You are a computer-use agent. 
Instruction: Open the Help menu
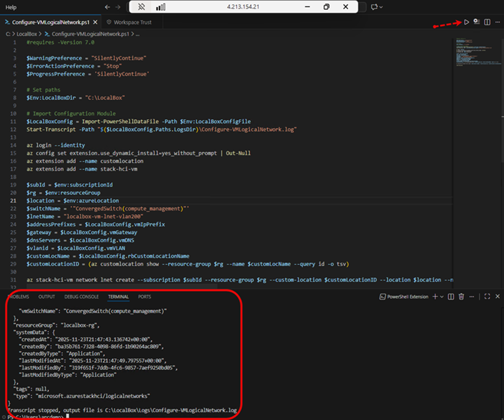point(11,7)
